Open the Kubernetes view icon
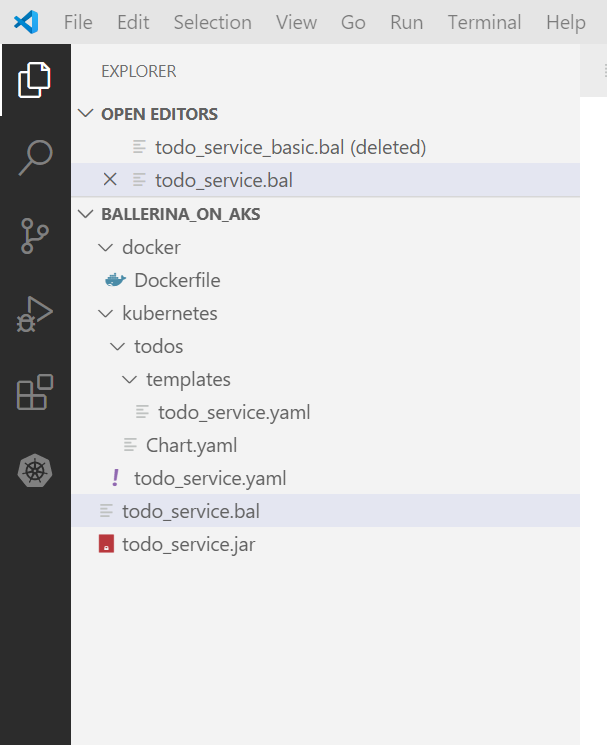This screenshot has height=745, width=607. [35, 471]
